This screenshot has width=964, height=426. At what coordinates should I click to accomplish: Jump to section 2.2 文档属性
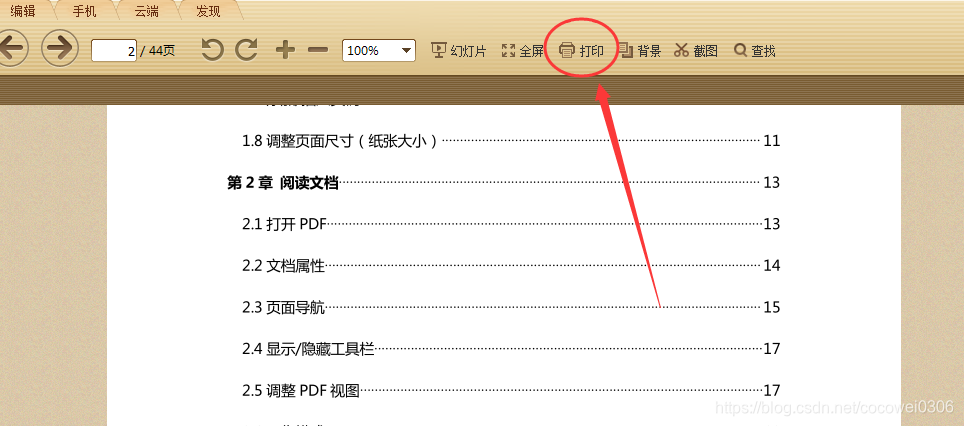[511, 266]
